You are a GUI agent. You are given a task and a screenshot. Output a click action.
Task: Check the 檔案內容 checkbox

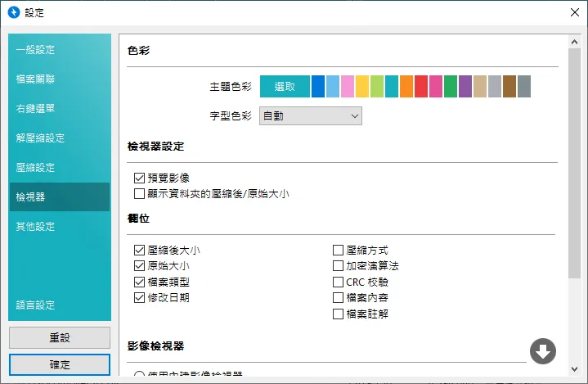338,298
